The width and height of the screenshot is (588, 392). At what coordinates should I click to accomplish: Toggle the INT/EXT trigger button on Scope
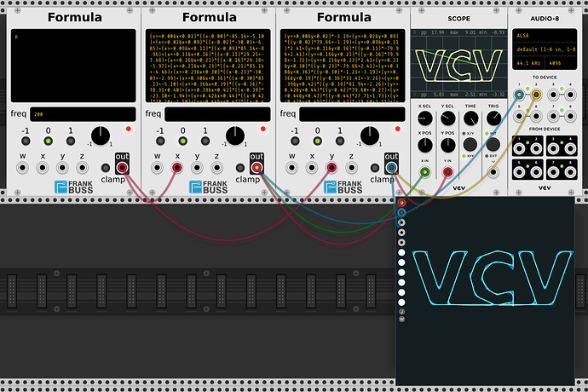click(493, 144)
